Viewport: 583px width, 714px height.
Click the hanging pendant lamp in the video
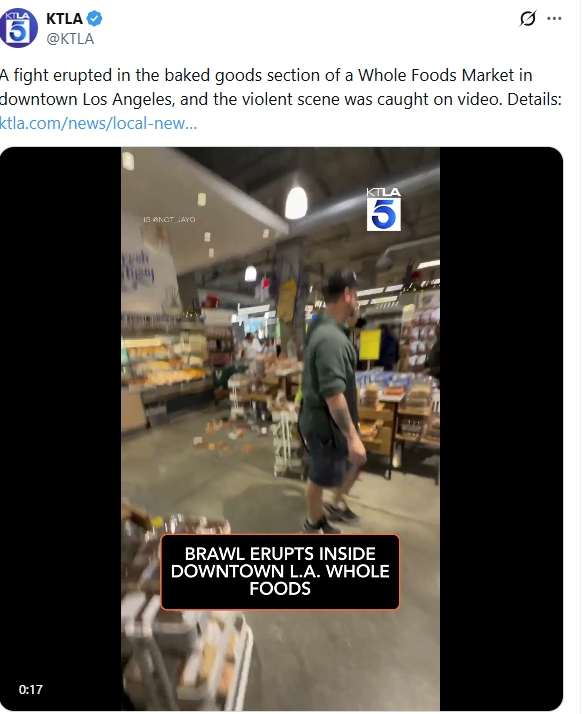coord(296,203)
